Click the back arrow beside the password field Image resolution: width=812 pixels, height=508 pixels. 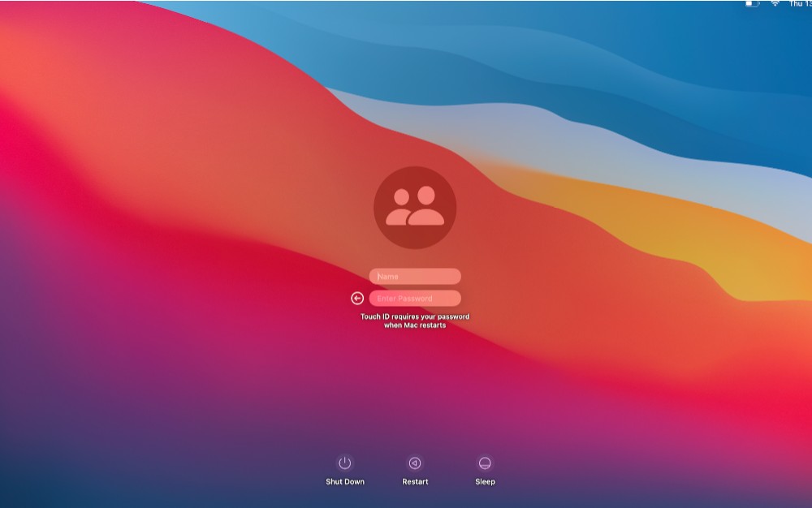pyautogui.click(x=357, y=297)
